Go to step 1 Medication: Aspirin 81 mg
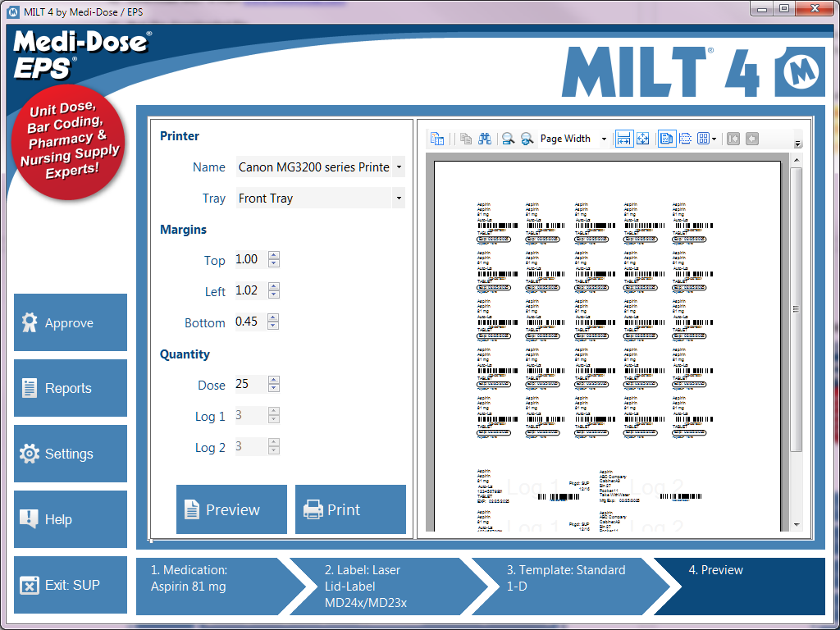The image size is (840, 630). 214,586
